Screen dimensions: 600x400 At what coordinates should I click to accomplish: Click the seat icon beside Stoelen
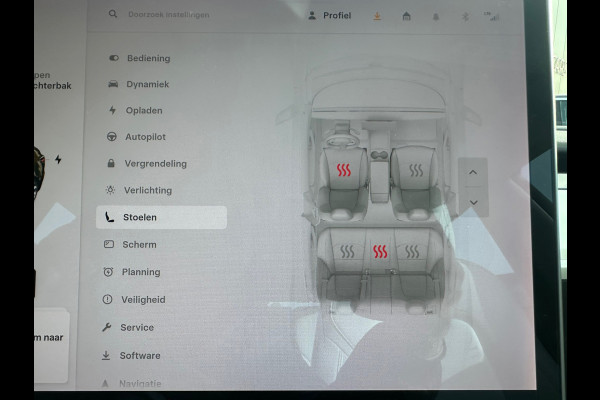click(109, 217)
